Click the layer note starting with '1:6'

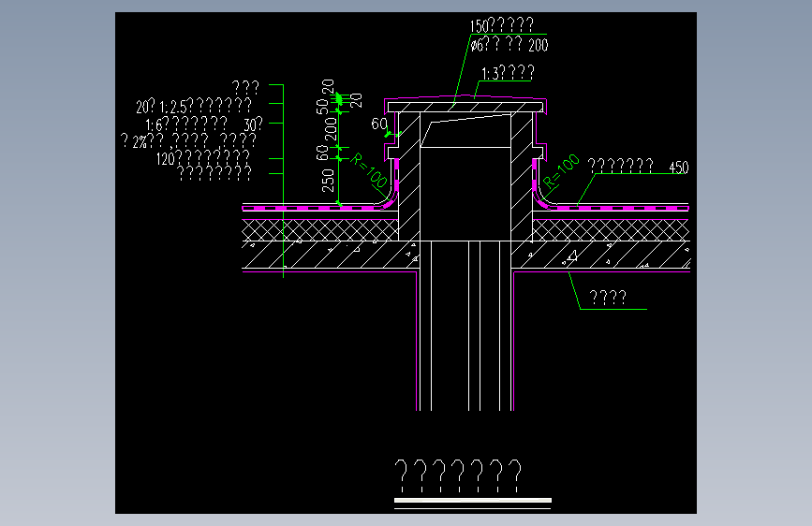[204, 124]
